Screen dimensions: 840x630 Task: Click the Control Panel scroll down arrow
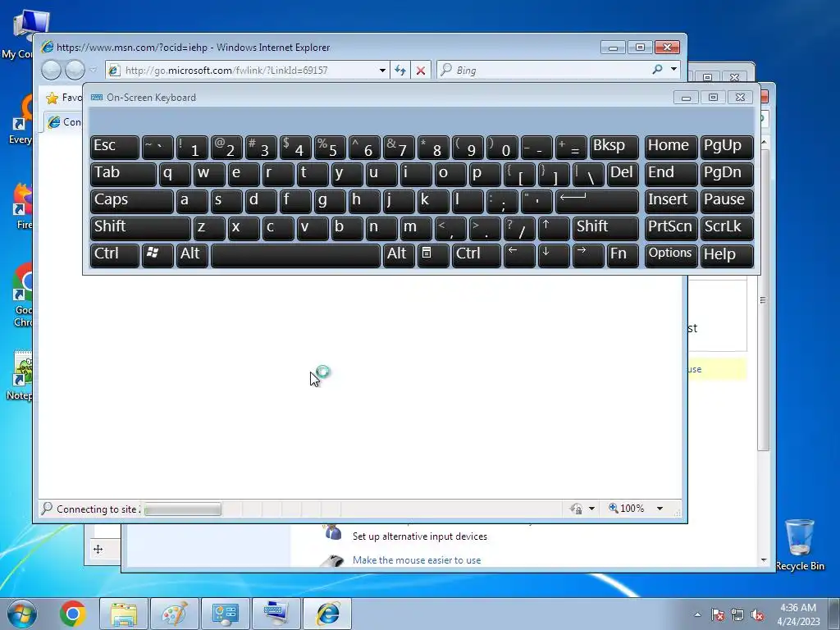(x=764, y=559)
